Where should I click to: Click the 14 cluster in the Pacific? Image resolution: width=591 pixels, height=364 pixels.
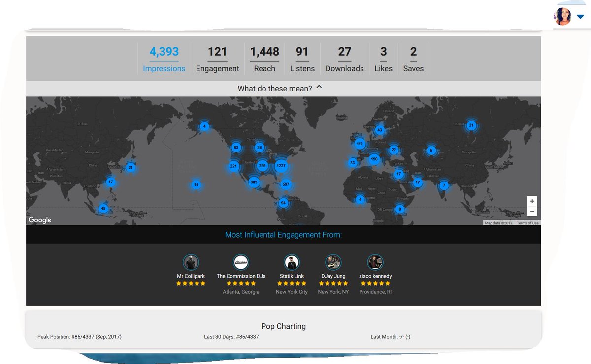[196, 185]
